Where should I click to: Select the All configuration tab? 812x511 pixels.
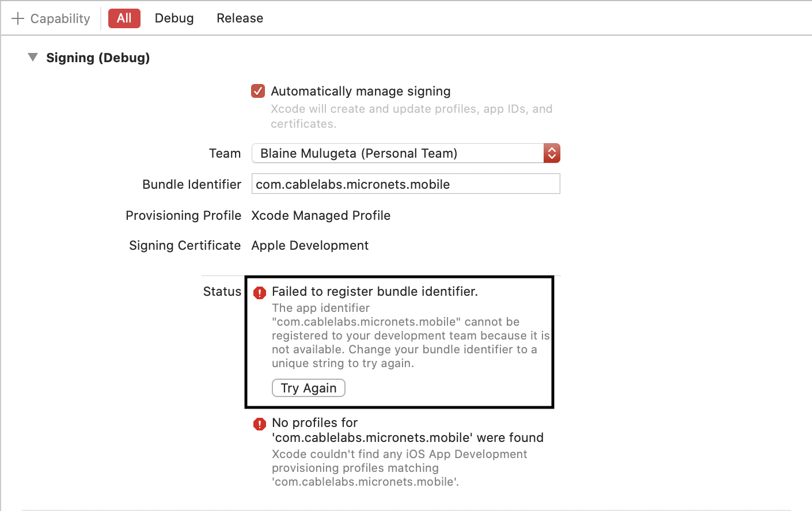(124, 18)
